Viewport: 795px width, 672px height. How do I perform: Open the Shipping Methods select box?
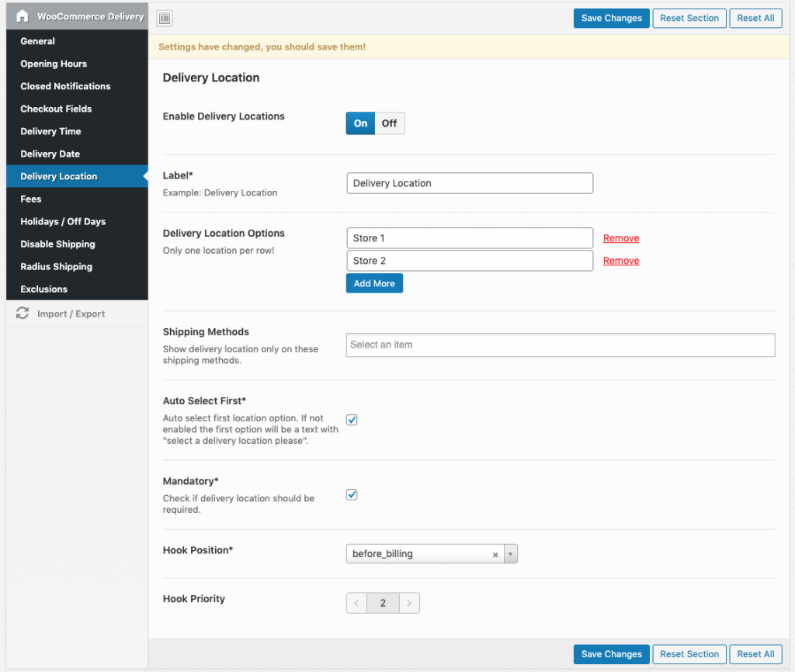click(560, 345)
